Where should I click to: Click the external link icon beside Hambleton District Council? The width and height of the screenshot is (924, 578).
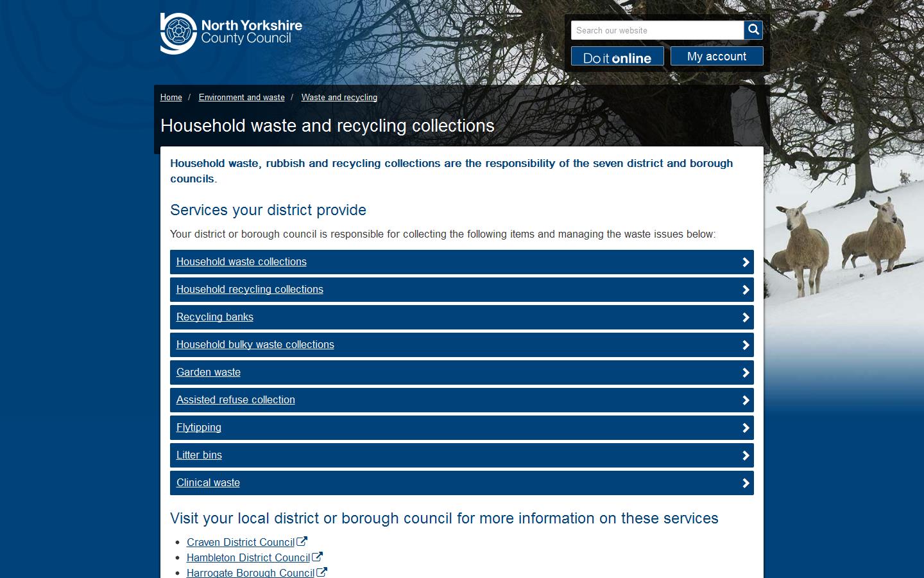point(317,557)
